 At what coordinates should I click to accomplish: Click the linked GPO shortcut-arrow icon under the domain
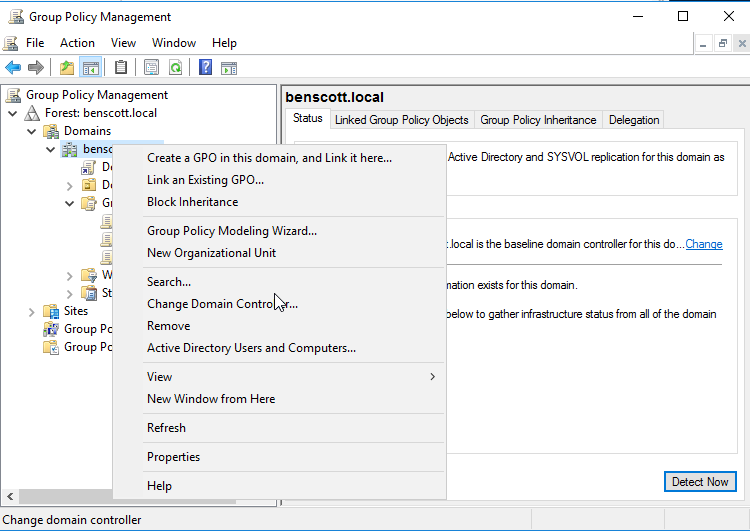(88, 167)
